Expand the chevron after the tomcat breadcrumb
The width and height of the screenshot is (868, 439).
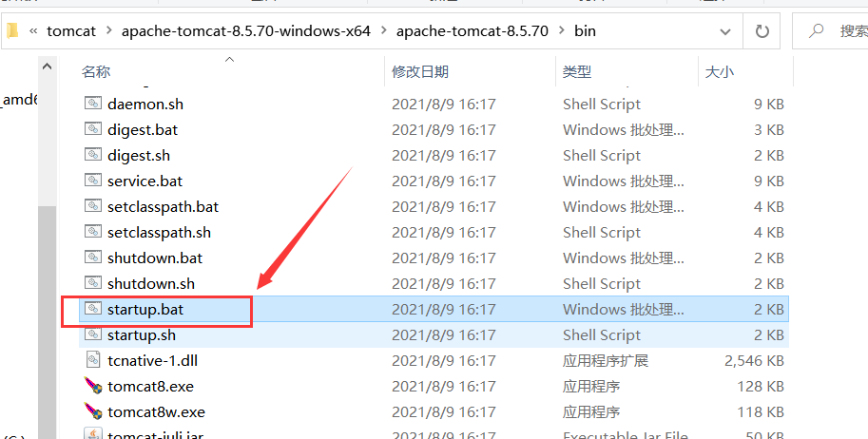pyautogui.click(x=108, y=31)
